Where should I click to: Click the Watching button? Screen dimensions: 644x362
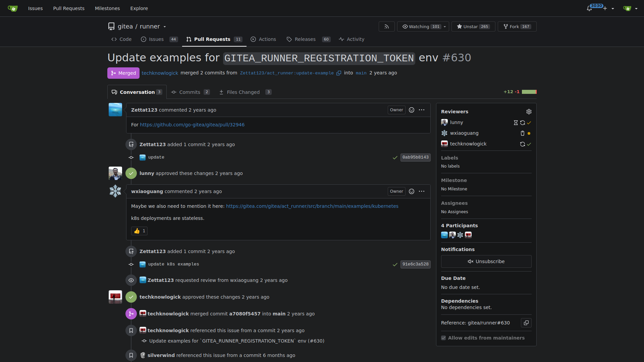pos(419,26)
